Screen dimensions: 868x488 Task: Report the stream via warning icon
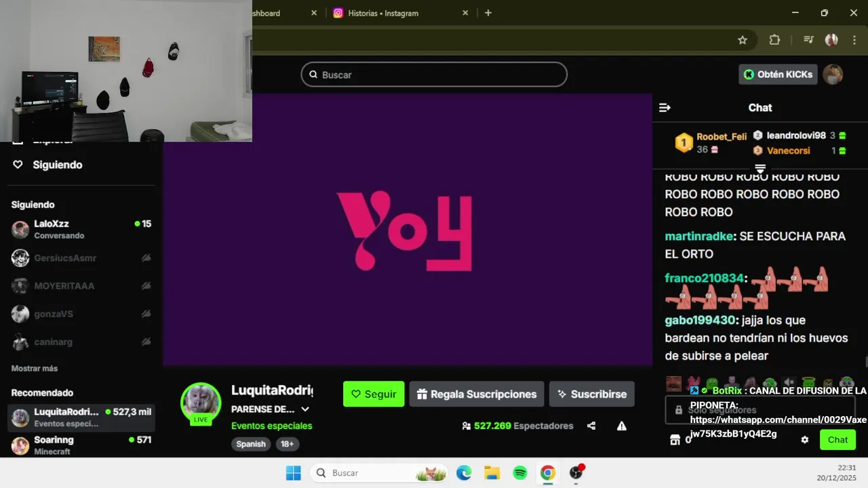point(621,426)
